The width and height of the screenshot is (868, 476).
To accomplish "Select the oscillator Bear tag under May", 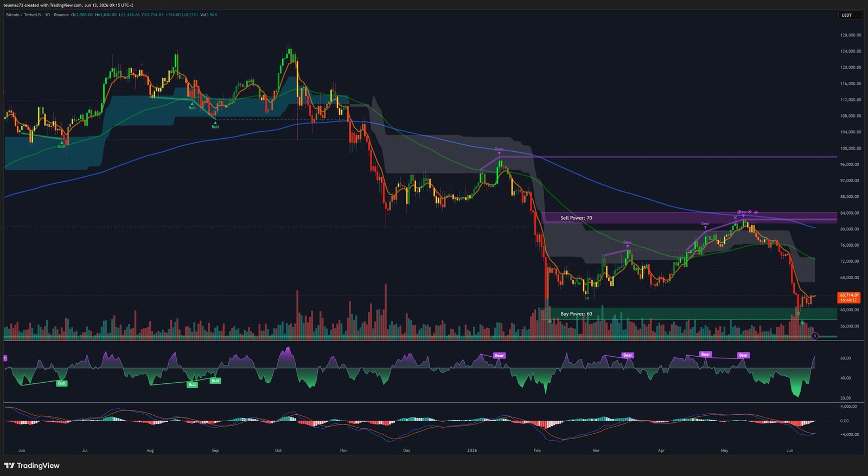I will [743, 356].
